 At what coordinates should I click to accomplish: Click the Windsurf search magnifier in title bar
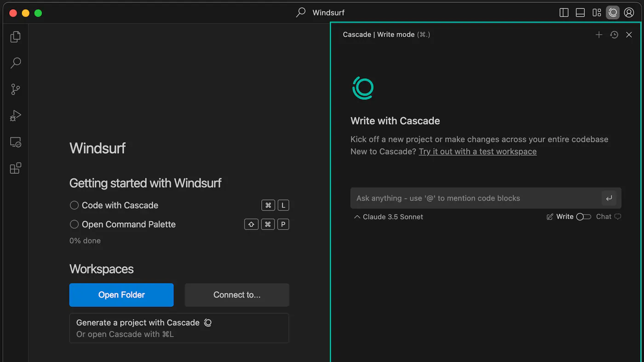[301, 12]
